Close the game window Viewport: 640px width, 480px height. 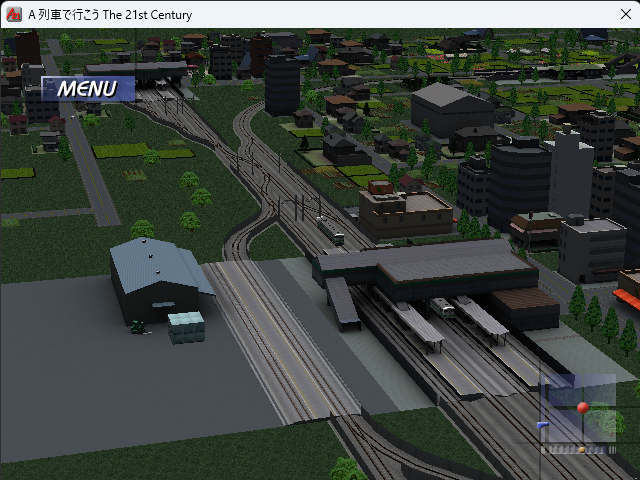point(624,15)
